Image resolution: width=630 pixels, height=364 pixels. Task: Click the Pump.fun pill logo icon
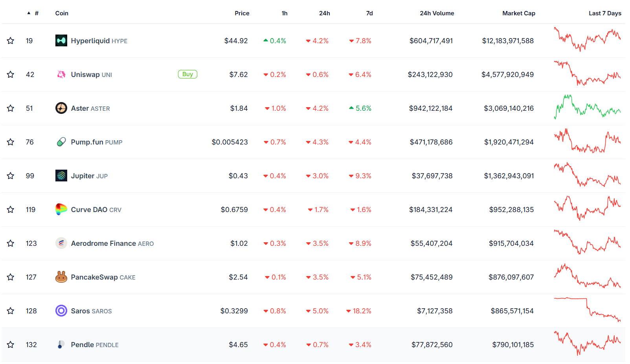pyautogui.click(x=61, y=142)
